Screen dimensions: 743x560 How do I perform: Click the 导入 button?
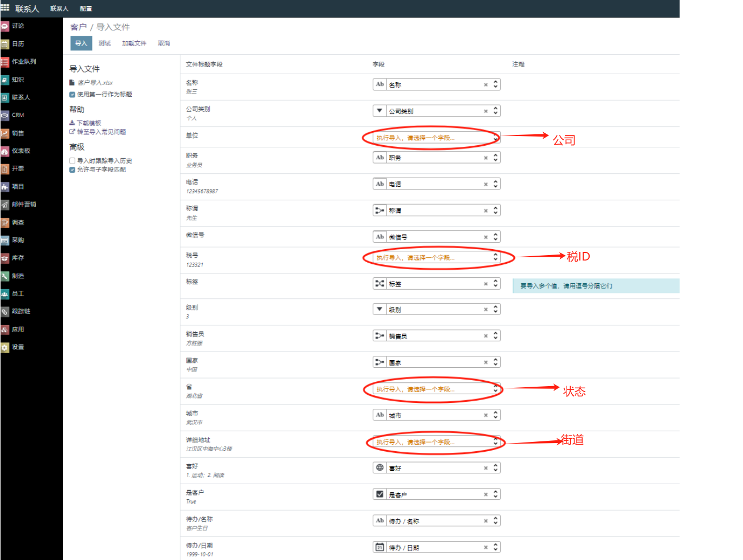click(x=81, y=43)
